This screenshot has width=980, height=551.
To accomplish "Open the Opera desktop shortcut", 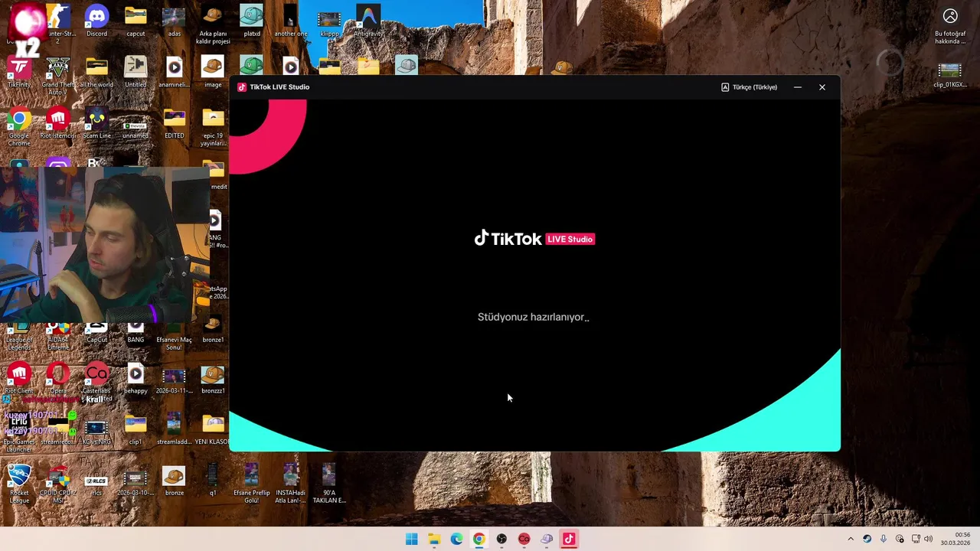I will click(58, 379).
